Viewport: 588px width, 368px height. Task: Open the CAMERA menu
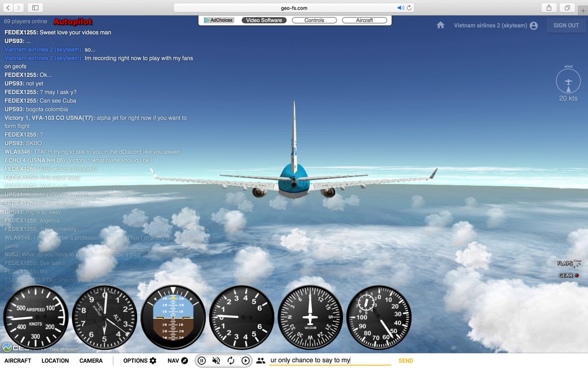(x=91, y=360)
